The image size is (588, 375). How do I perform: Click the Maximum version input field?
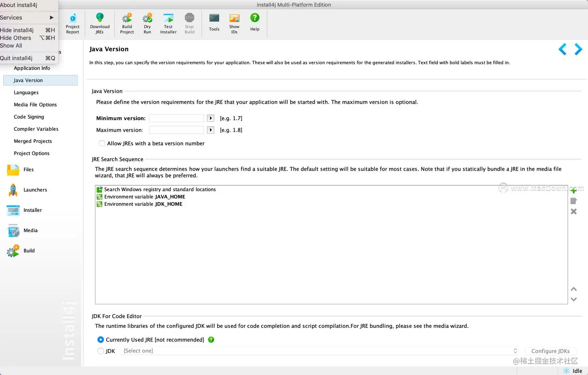tap(177, 130)
